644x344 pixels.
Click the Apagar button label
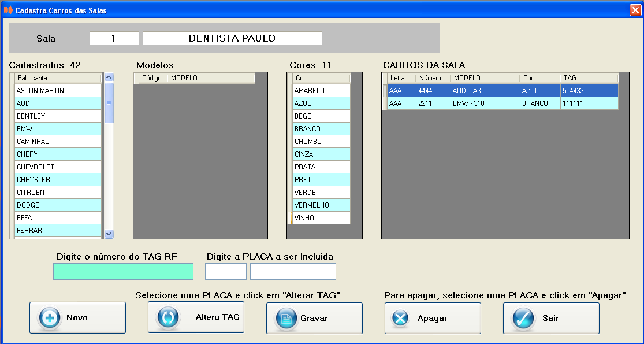click(432, 318)
